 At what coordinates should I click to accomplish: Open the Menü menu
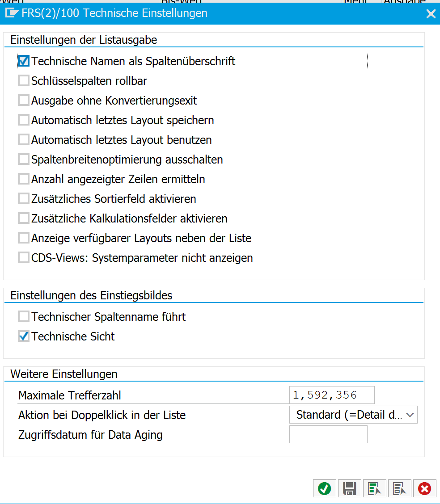click(x=355, y=2)
